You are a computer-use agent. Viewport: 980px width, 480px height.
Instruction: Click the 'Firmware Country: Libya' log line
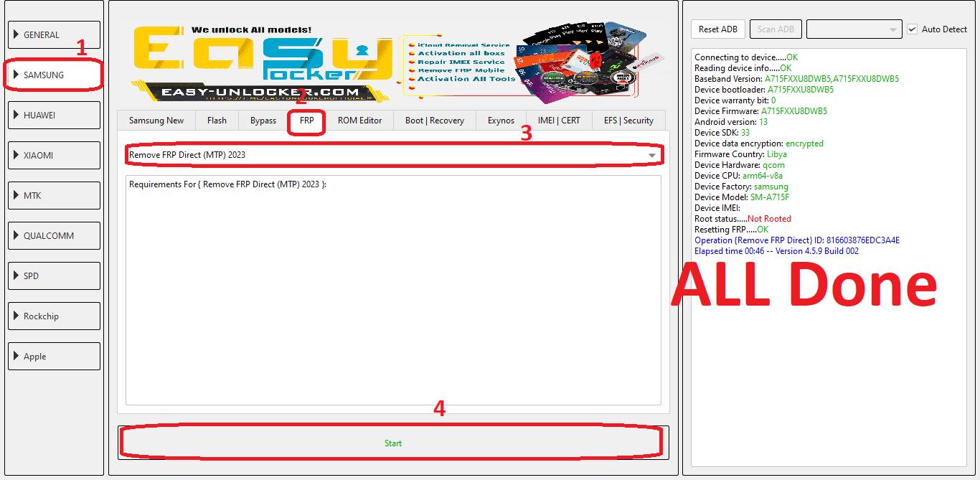(740, 154)
